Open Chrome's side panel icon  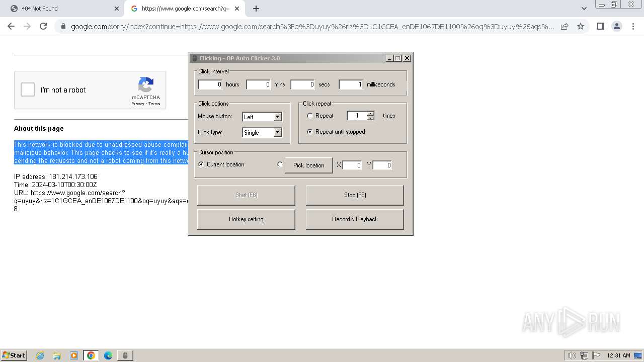pyautogui.click(x=600, y=26)
